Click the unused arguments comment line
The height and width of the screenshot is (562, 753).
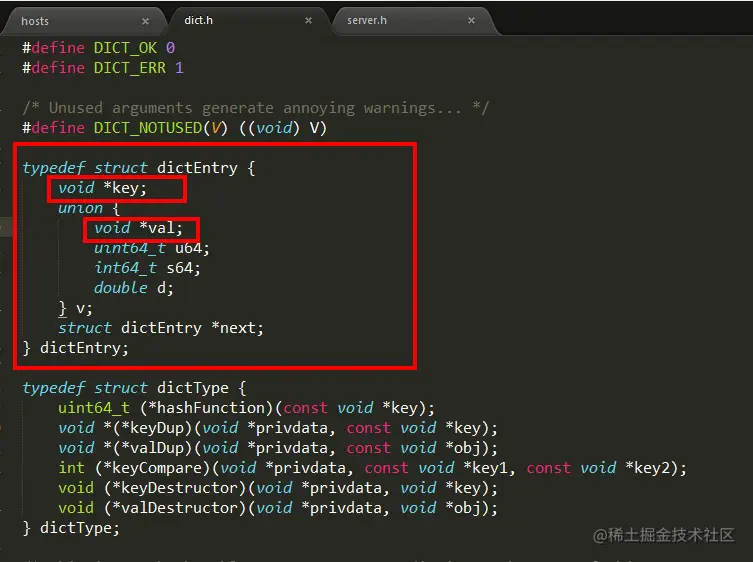tap(255, 108)
